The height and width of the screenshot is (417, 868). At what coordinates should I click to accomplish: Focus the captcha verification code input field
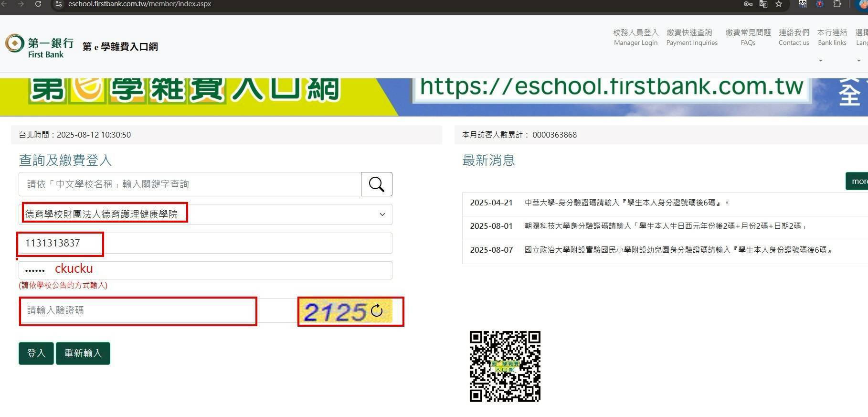[x=138, y=311]
